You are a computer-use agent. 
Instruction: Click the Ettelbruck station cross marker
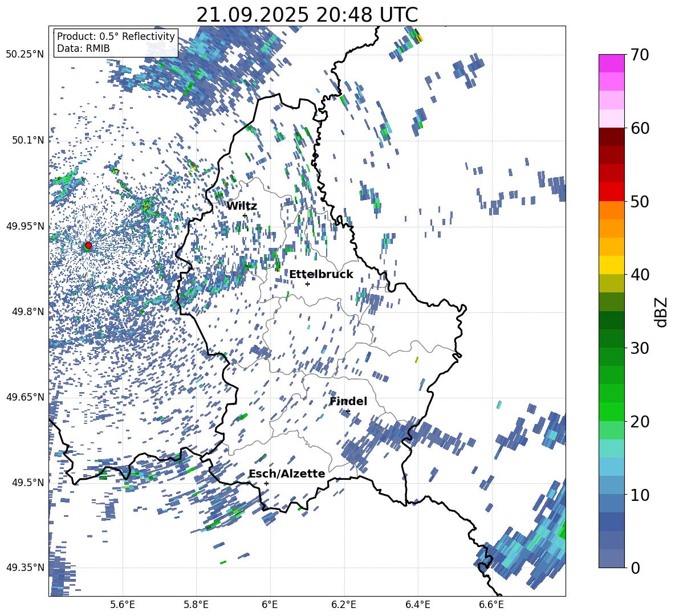[x=307, y=284]
